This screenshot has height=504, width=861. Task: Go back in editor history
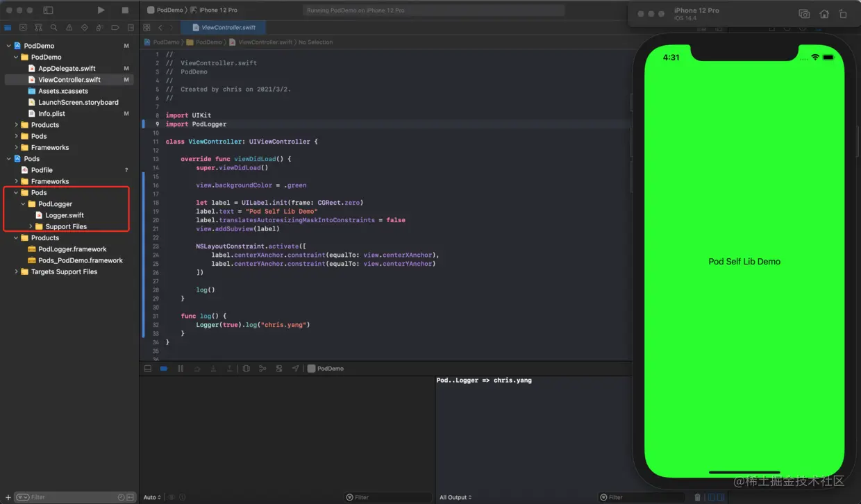(160, 28)
